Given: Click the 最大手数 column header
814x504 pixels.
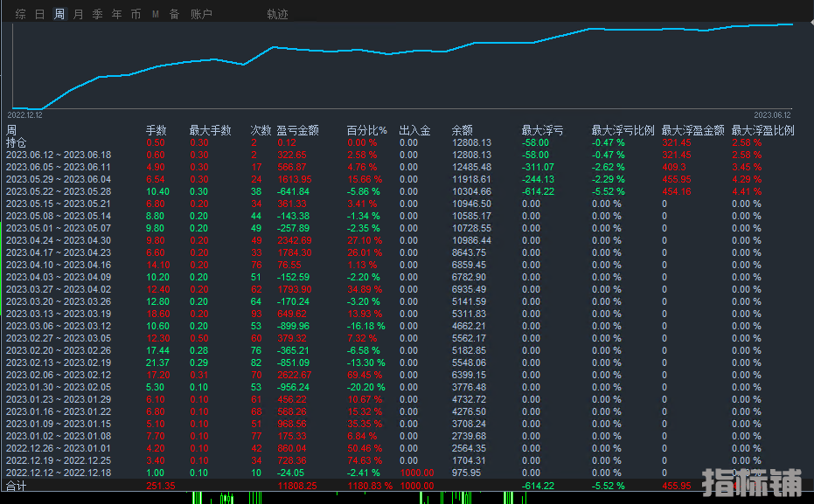Looking at the screenshot, I should click(x=210, y=130).
